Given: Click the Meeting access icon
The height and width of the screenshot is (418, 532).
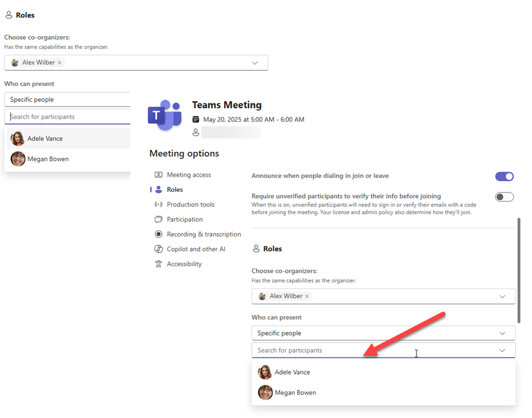Looking at the screenshot, I should pyautogui.click(x=158, y=174).
